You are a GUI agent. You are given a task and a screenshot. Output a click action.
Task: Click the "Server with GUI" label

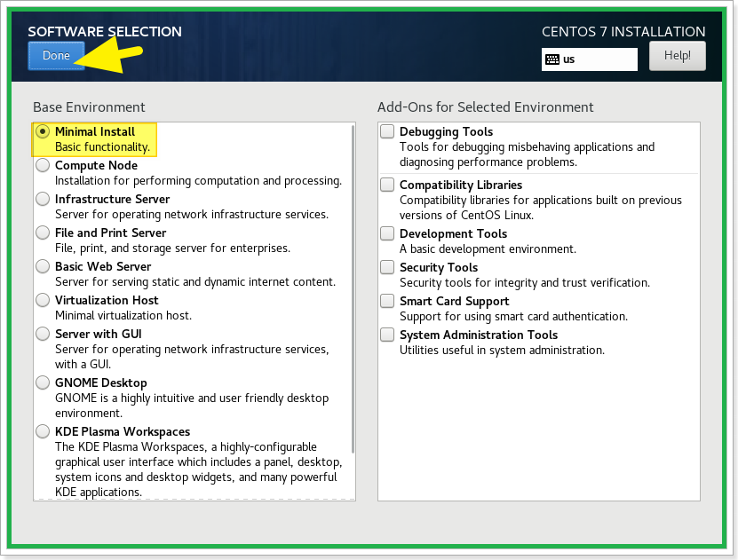99,334
